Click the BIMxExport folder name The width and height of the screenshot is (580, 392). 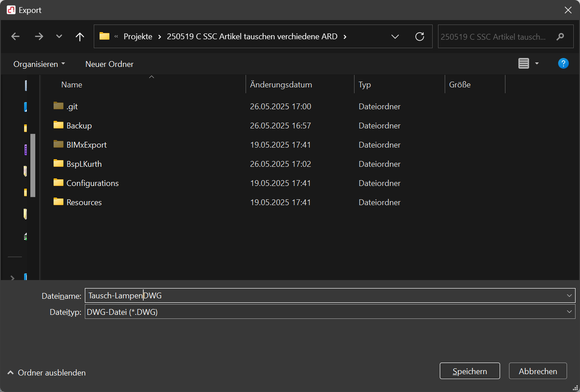click(87, 145)
